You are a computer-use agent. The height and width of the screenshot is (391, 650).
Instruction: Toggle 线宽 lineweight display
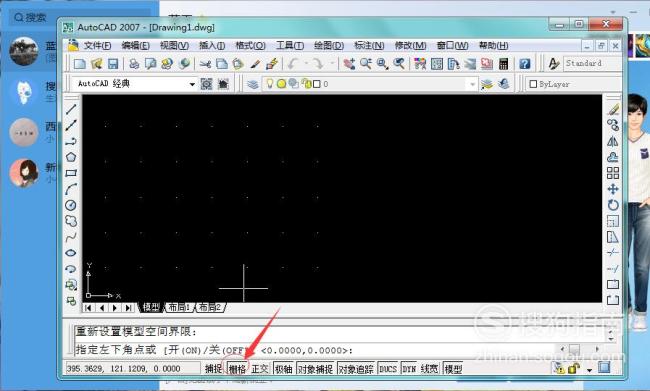[429, 369]
